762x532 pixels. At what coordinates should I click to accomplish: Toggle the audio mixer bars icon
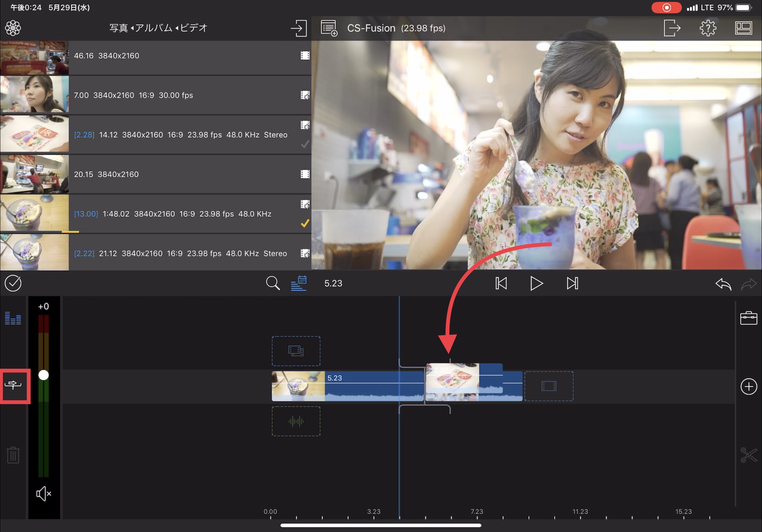tap(13, 318)
